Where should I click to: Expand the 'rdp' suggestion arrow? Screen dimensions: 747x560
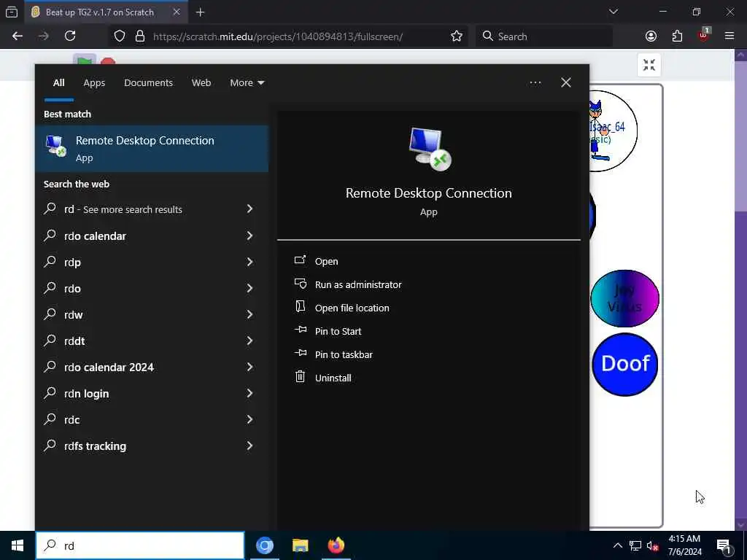pos(249,262)
